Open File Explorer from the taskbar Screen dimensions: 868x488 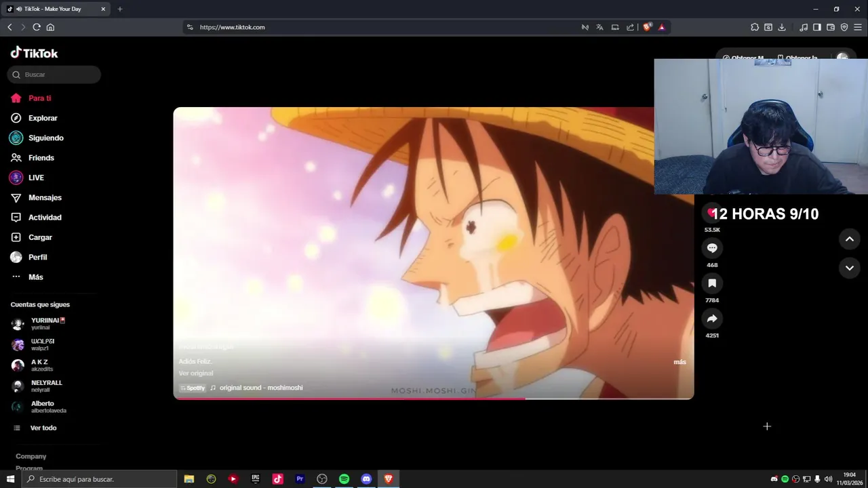point(189,479)
